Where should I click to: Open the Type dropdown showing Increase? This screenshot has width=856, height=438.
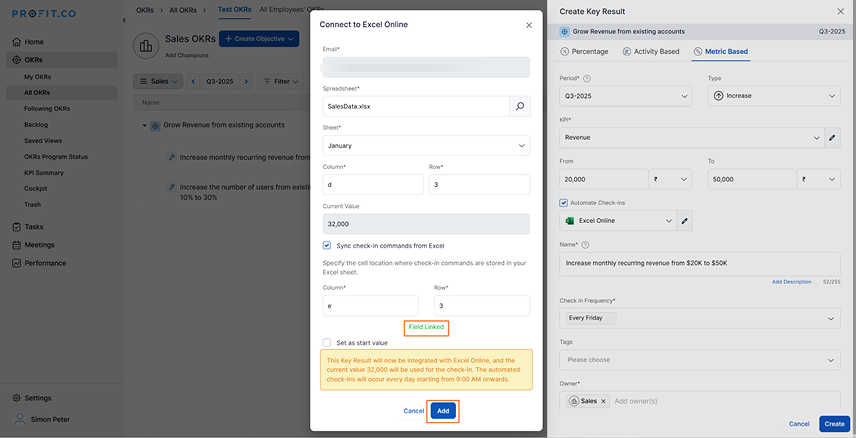tap(774, 96)
